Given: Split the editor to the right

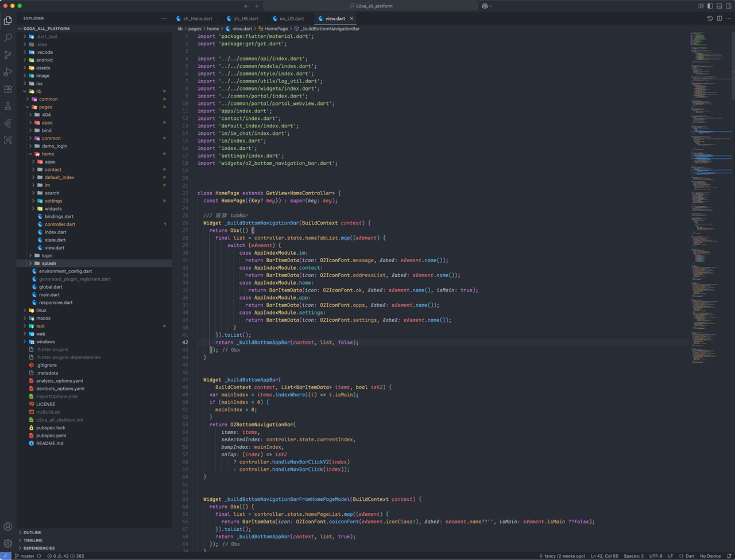Looking at the screenshot, I should [x=719, y=18].
